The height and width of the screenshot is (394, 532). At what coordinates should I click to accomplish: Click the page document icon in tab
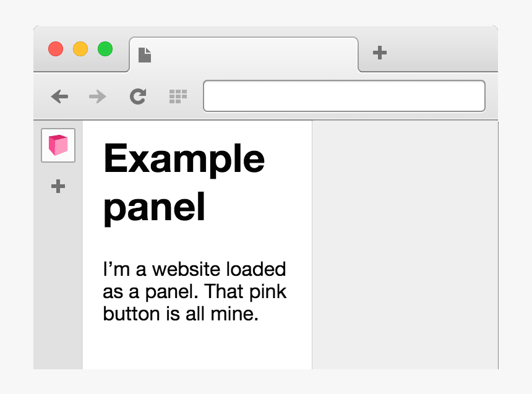[x=145, y=55]
